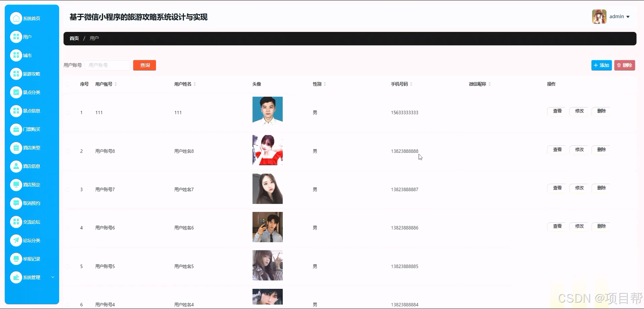Select the 门票购买 menu label
This screenshot has height=309, width=644.
pyautogui.click(x=32, y=129)
